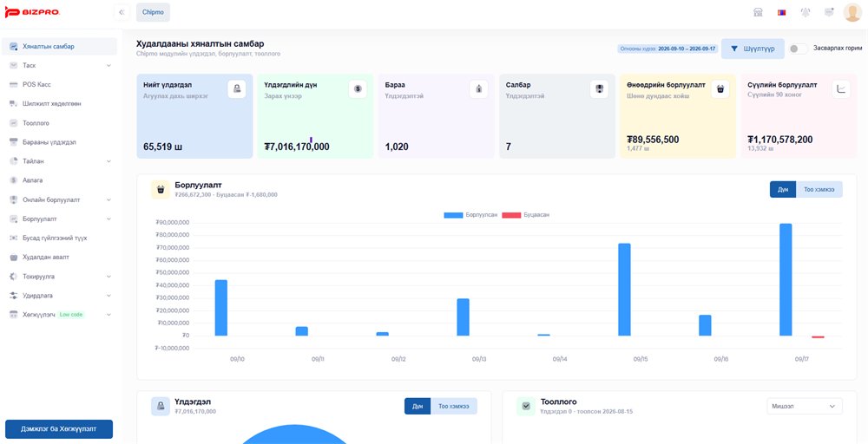Click the blue sales bar for 09/10
The image size is (868, 444).
click(220, 308)
